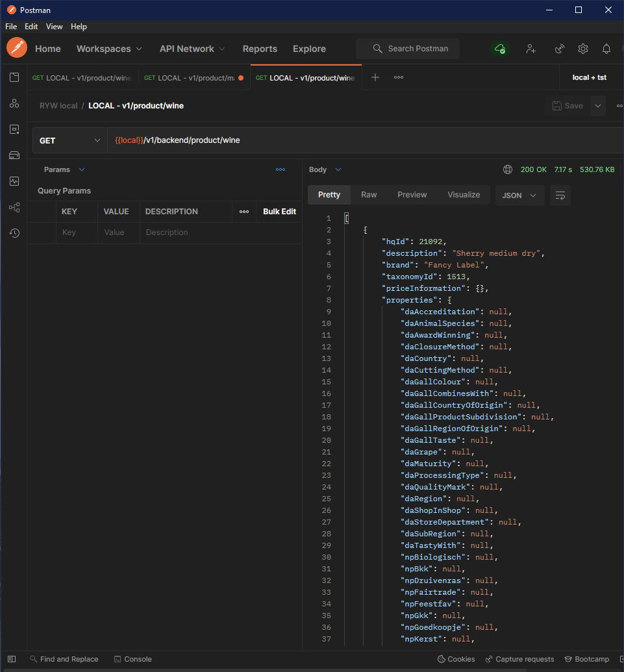Click RYW local breadcrumb
Viewport: 624px width, 672px height.
pos(58,106)
